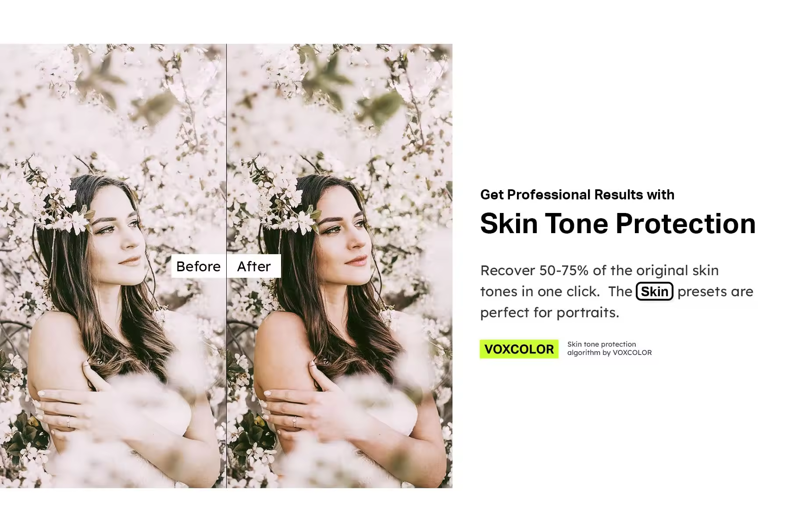Click the ring on hand in Before photo
Image resolution: width=798 pixels, height=532 pixels.
[x=68, y=422]
